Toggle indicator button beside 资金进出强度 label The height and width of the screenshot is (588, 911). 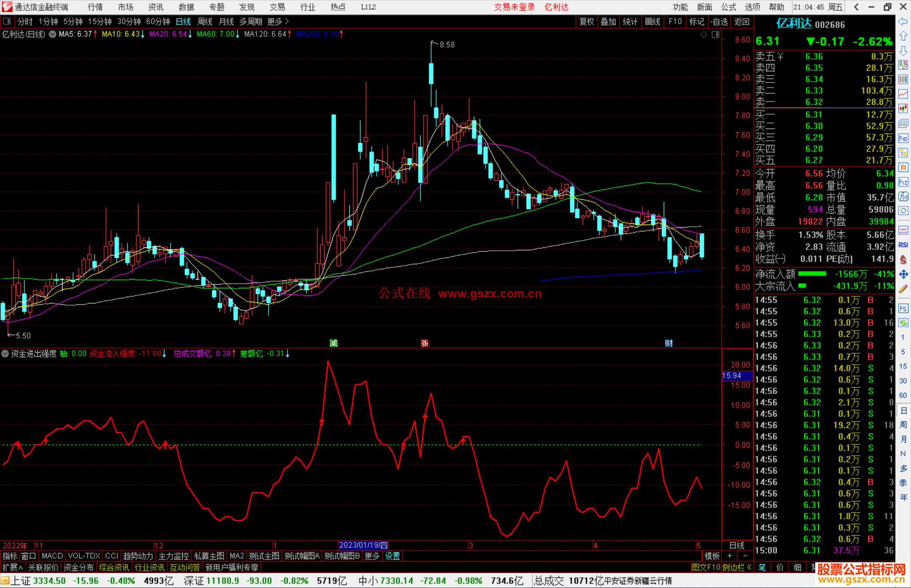coord(5,354)
